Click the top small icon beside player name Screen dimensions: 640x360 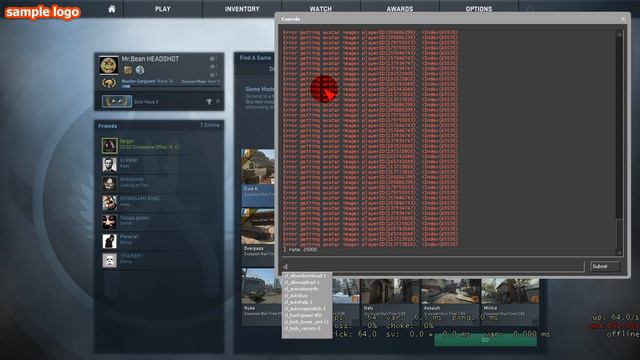(x=212, y=59)
